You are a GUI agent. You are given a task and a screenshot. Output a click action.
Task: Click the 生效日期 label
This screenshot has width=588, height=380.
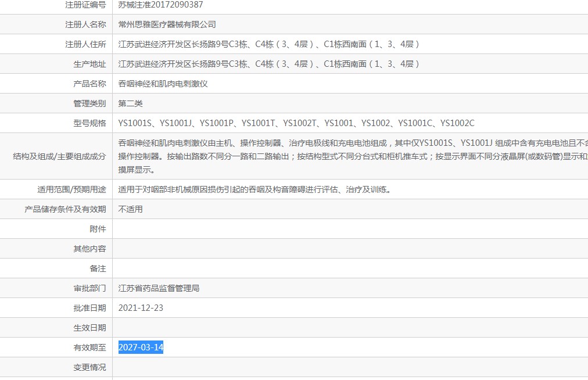click(89, 328)
